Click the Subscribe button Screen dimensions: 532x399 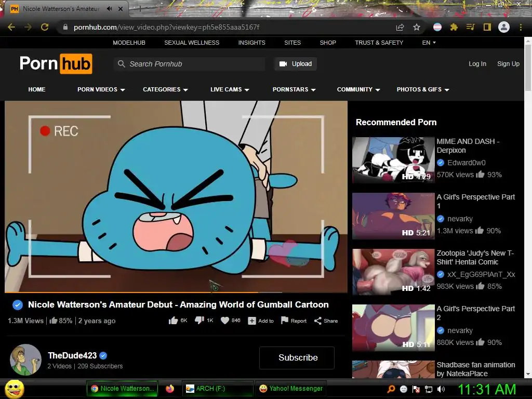(x=297, y=357)
